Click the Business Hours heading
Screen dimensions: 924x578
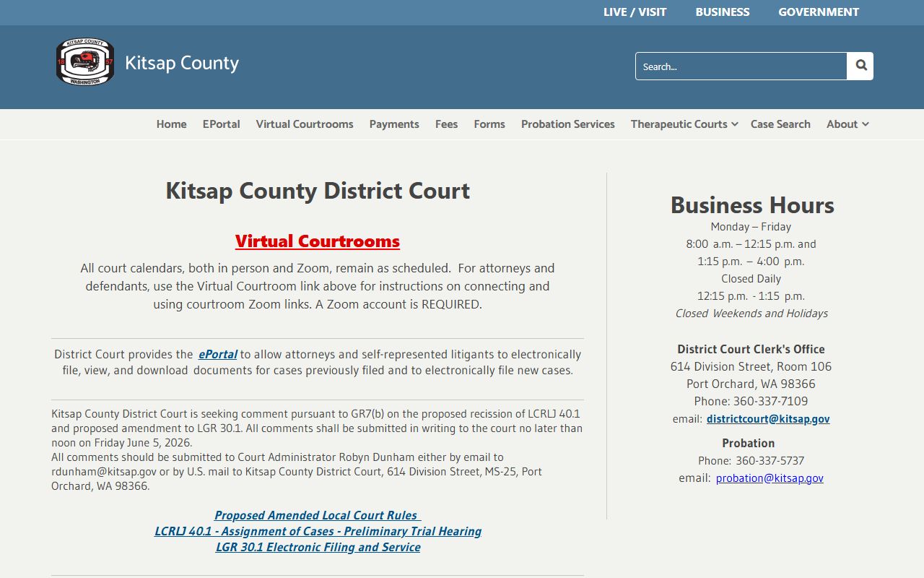coord(752,205)
